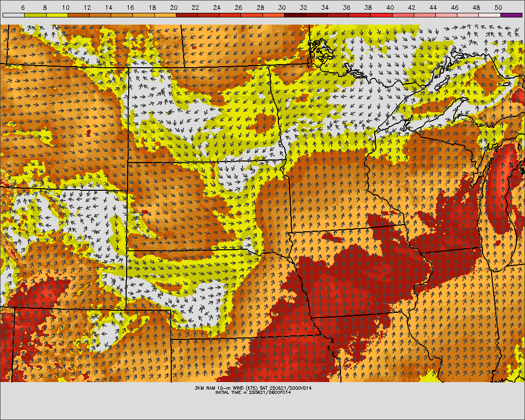Click the near-white swatch between 48 and 50

click(x=490, y=15)
